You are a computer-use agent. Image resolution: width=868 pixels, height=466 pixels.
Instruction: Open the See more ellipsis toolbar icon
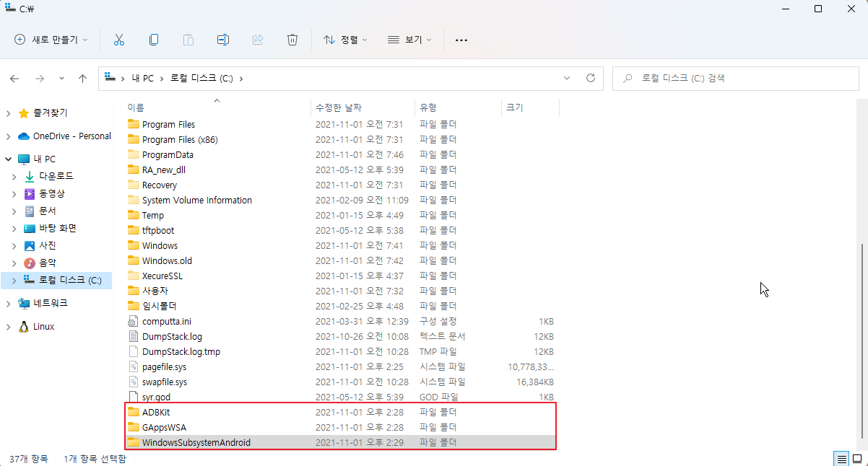click(x=461, y=40)
